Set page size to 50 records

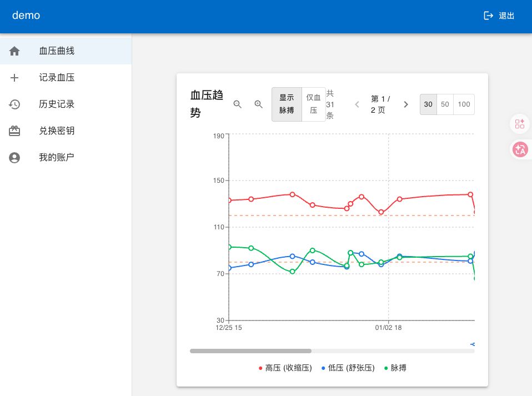(445, 104)
